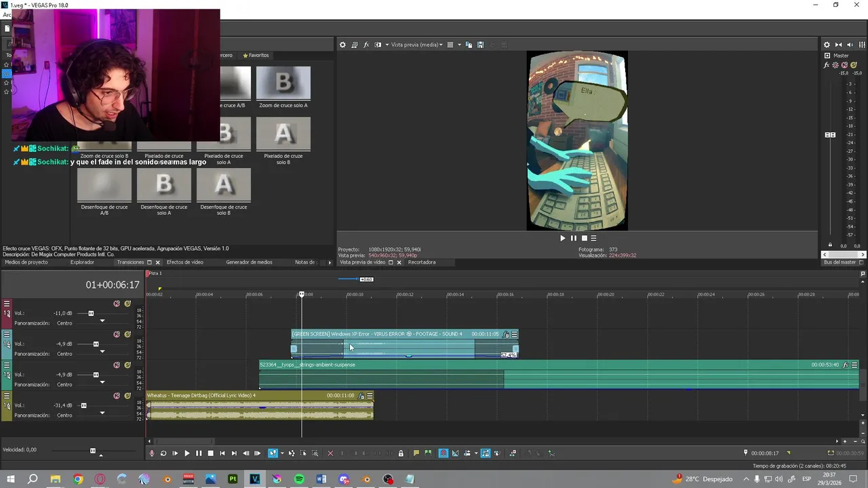Open Vista previa (media) quality dropdown
This screenshot has width=868, height=488.
point(417,45)
